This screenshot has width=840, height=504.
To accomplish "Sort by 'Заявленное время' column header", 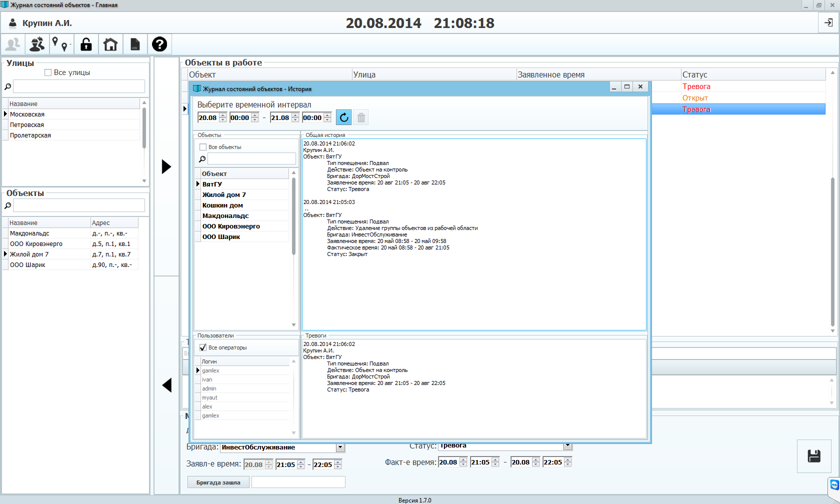I will 598,74.
